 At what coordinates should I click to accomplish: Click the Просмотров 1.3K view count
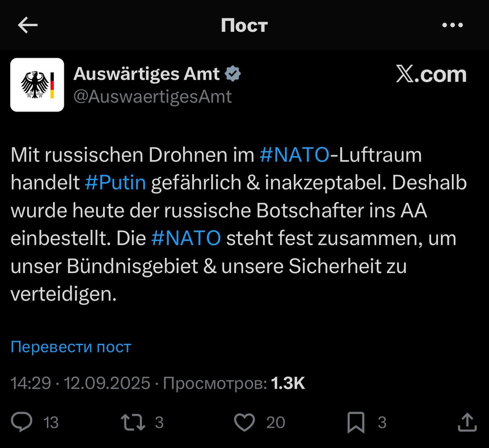pyautogui.click(x=234, y=383)
